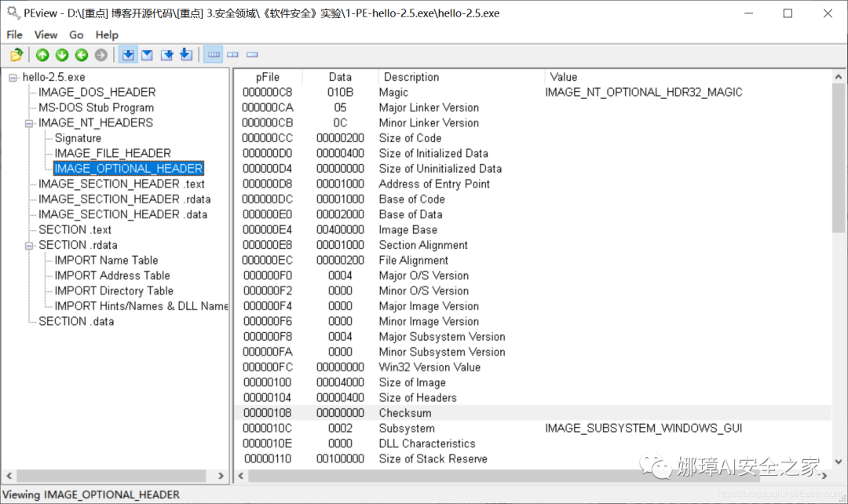The image size is (848, 504).
Task: Select IMPORT Directory Table in the tree
Action: point(114,291)
